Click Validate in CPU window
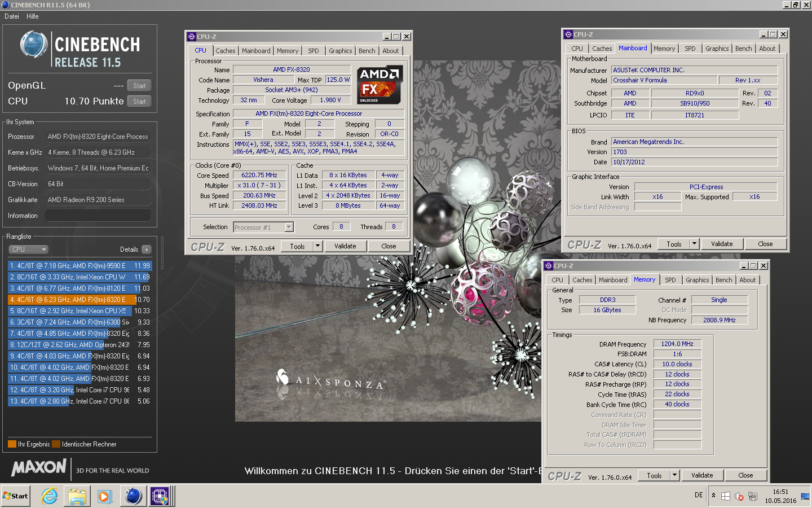The height and width of the screenshot is (508, 812). pyautogui.click(x=345, y=247)
